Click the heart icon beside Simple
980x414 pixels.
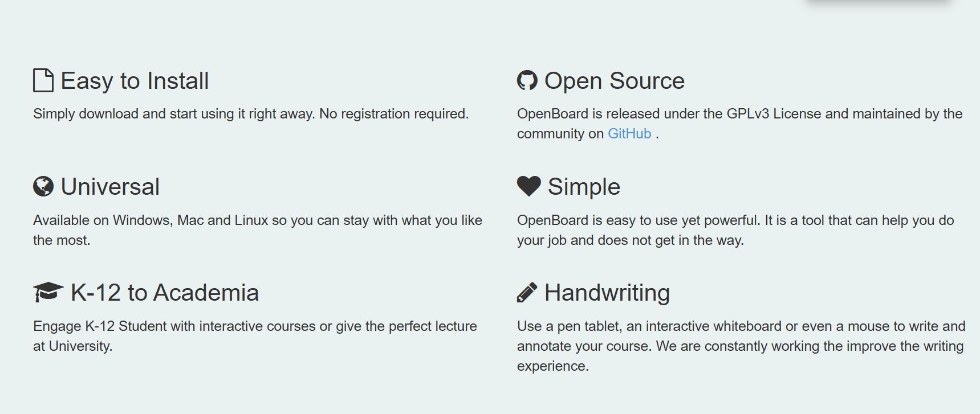[x=529, y=186]
